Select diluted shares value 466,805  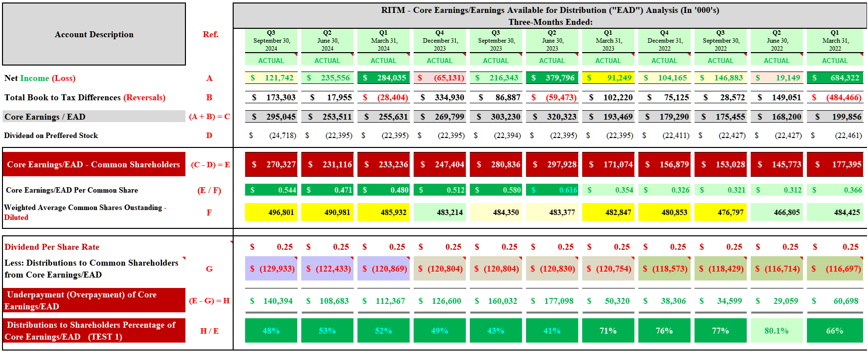(x=777, y=212)
